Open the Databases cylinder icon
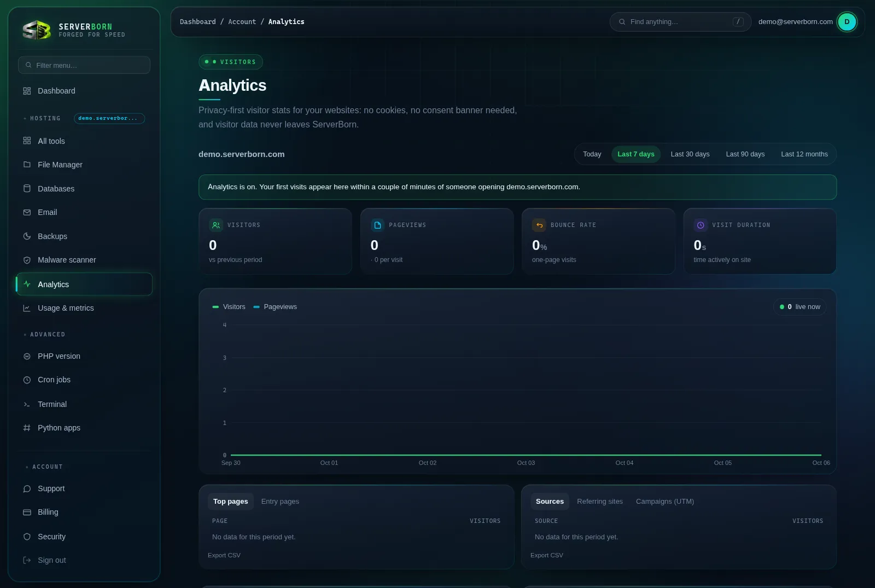875x588 pixels. pyautogui.click(x=27, y=189)
